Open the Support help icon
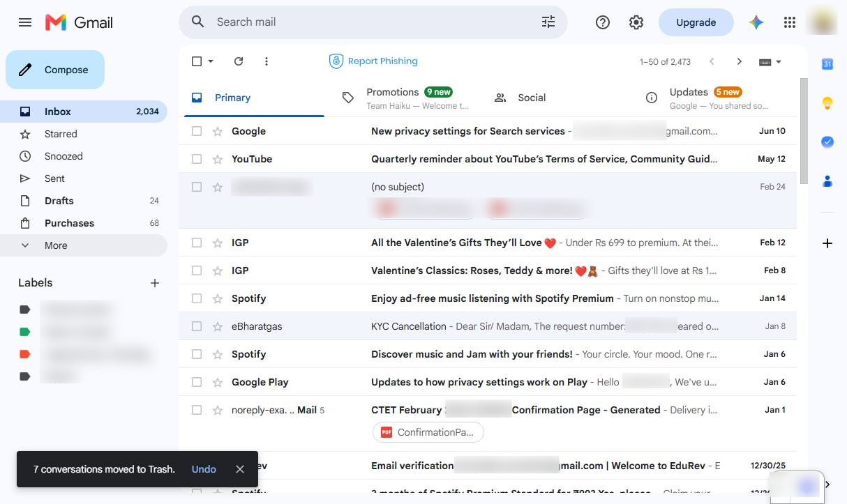The height and width of the screenshot is (504, 847). tap(603, 22)
